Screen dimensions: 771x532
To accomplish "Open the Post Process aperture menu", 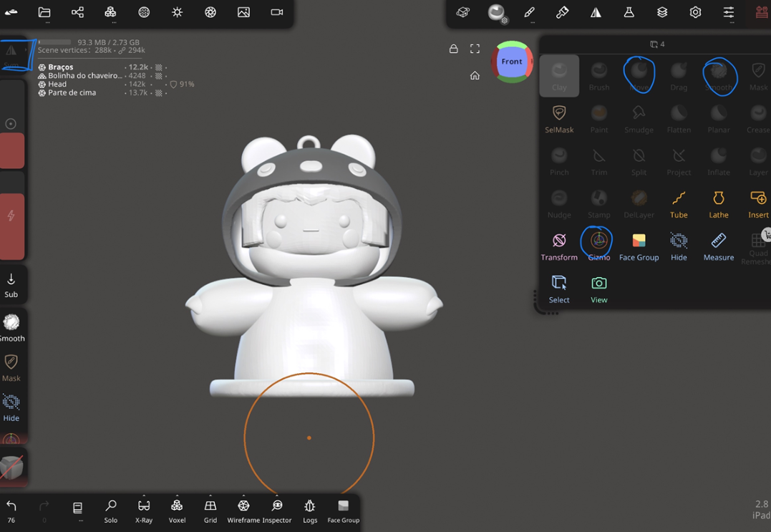I will tap(210, 12).
